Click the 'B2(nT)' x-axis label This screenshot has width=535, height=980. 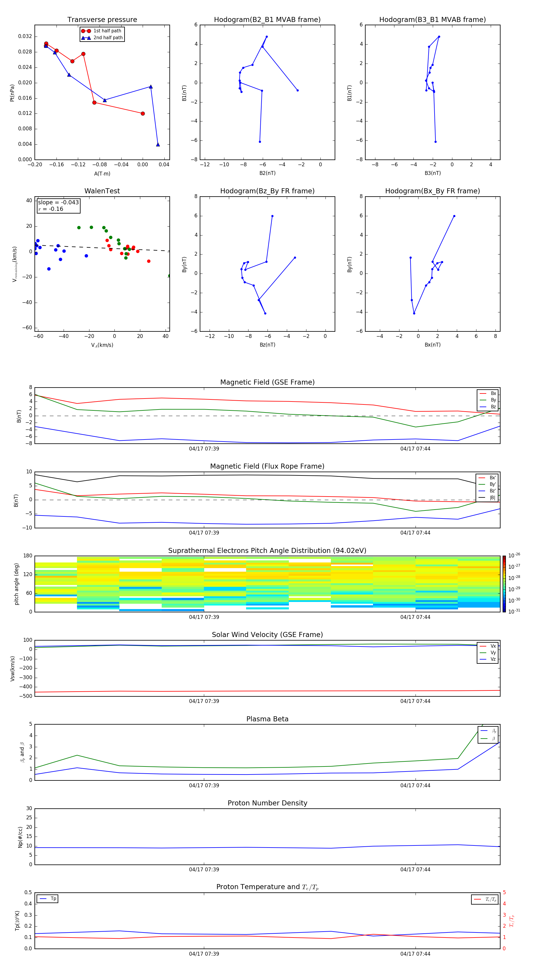[267, 173]
